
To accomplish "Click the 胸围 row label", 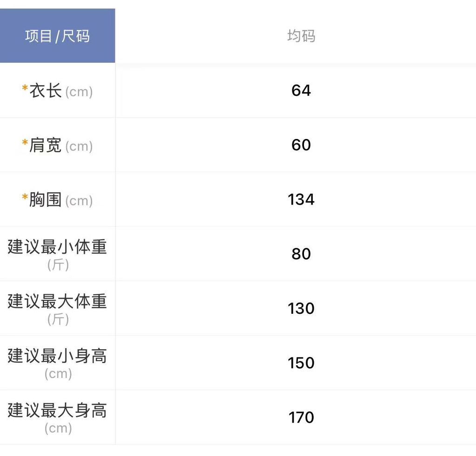I will pyautogui.click(x=46, y=199).
